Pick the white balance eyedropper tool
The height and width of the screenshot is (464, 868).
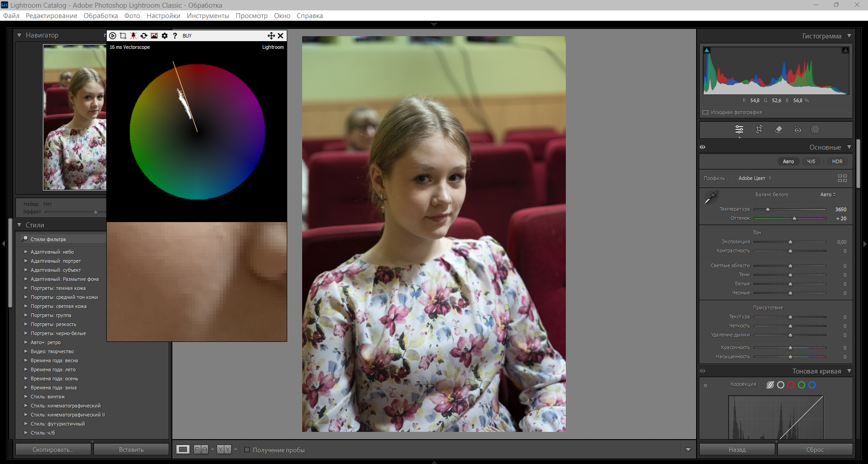tap(711, 197)
